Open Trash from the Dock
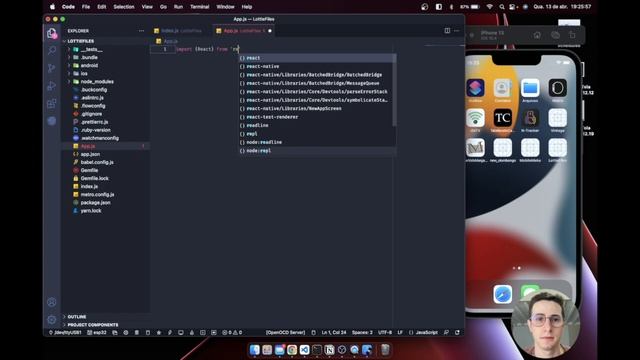Screen dimensions: 640x360 tap(385, 350)
